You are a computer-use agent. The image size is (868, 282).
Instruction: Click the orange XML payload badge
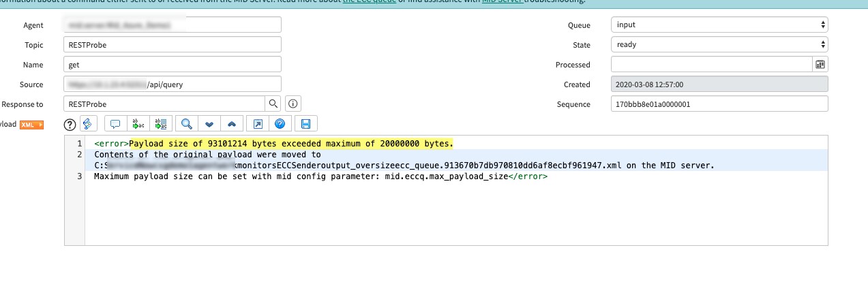(x=32, y=125)
